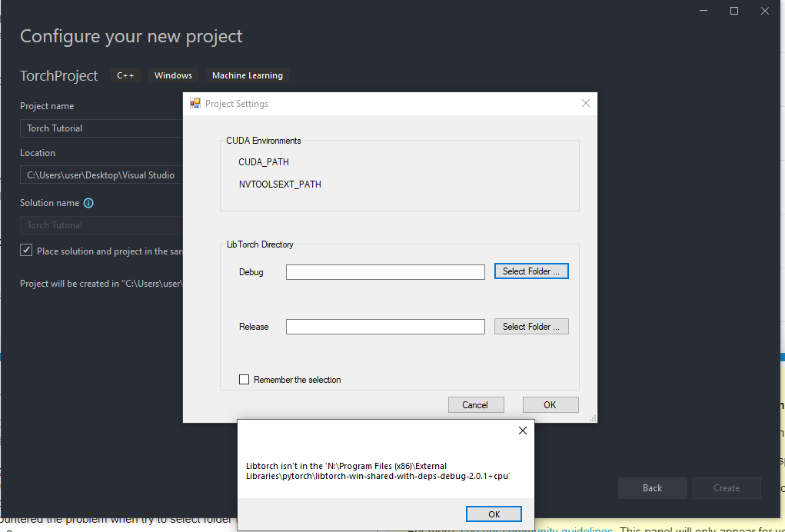Click Cancel in the Project Settings dialog
Image resolution: width=785 pixels, height=532 pixels.
click(x=475, y=405)
